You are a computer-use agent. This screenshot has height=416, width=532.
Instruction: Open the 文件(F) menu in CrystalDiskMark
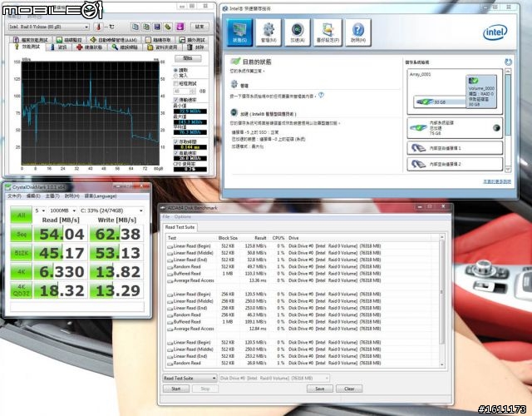click(x=14, y=196)
